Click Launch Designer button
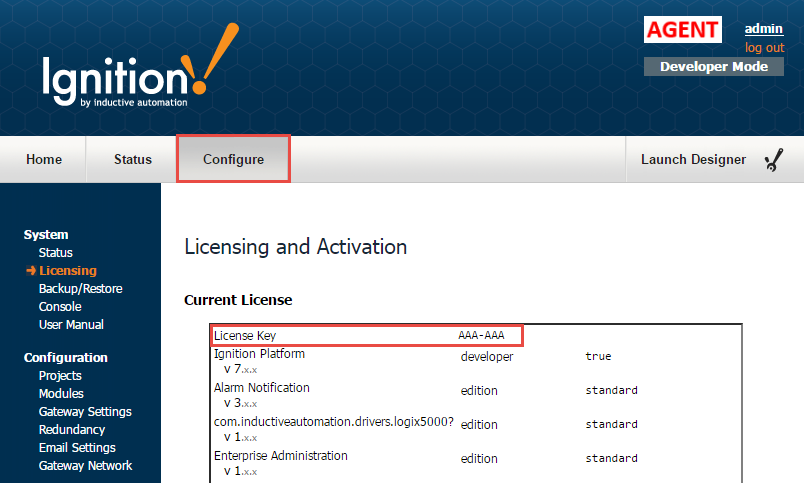 [x=693, y=159]
